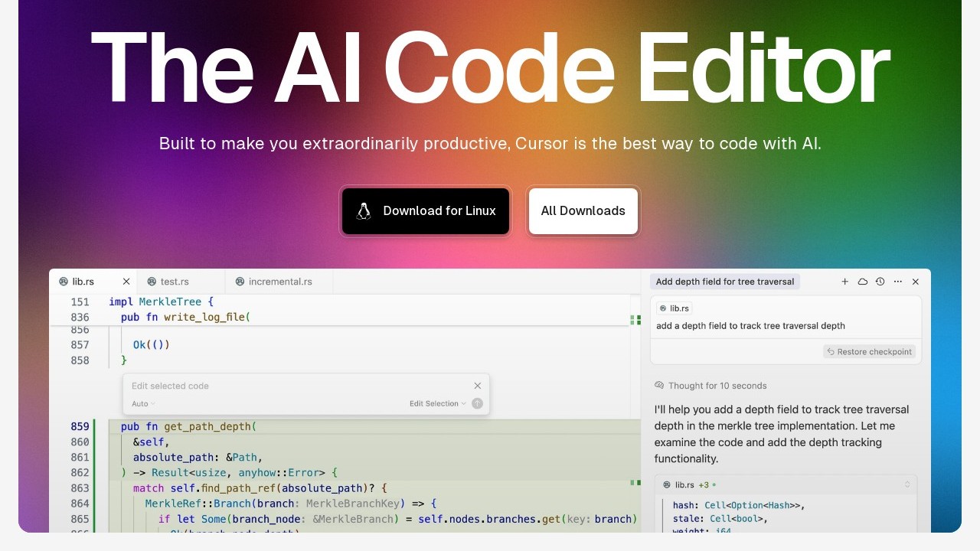Close the lib.rs editor tab
This screenshot has width=980, height=551.
[126, 282]
